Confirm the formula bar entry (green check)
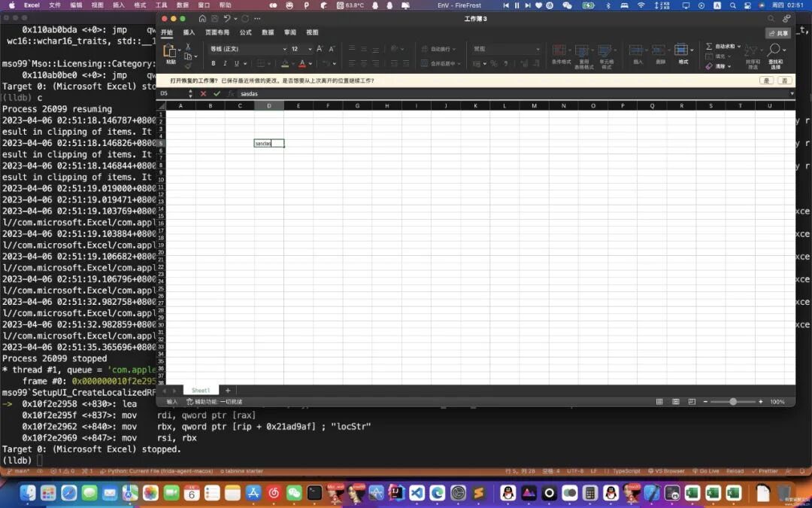Image resolution: width=812 pixels, height=508 pixels. coord(217,94)
